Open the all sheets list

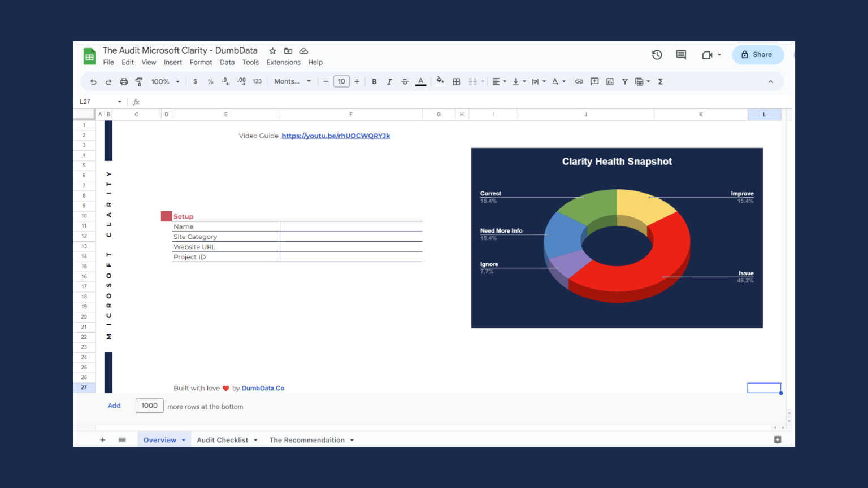point(122,440)
